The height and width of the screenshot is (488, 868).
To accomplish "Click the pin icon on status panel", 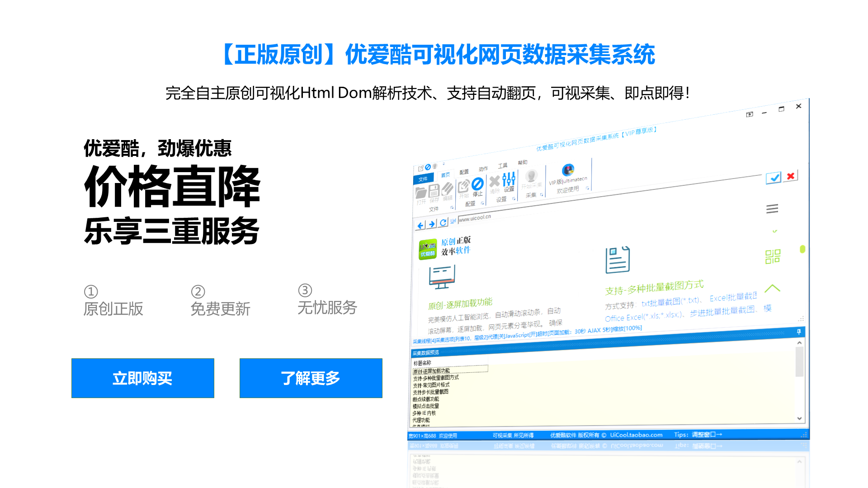I will 799,332.
